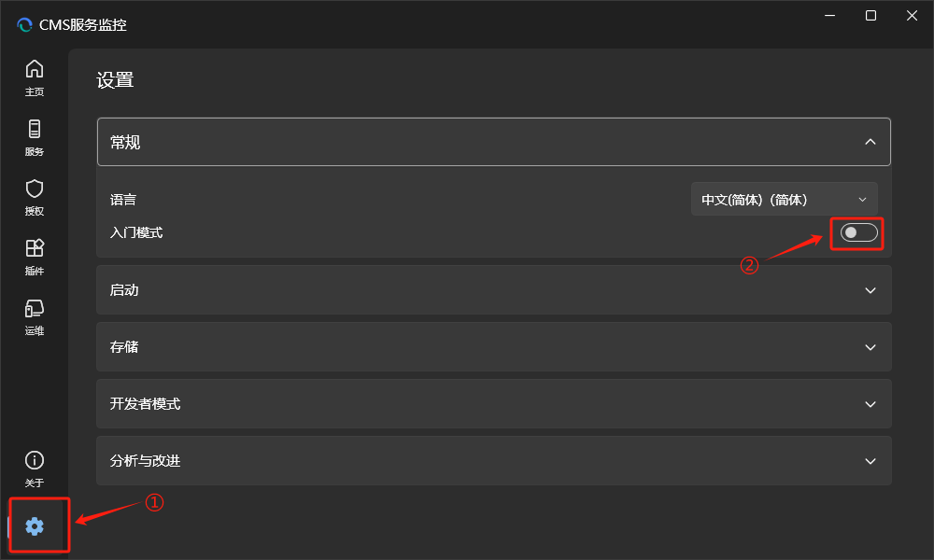Open the 服务 services icon
934x560 pixels.
tap(35, 129)
